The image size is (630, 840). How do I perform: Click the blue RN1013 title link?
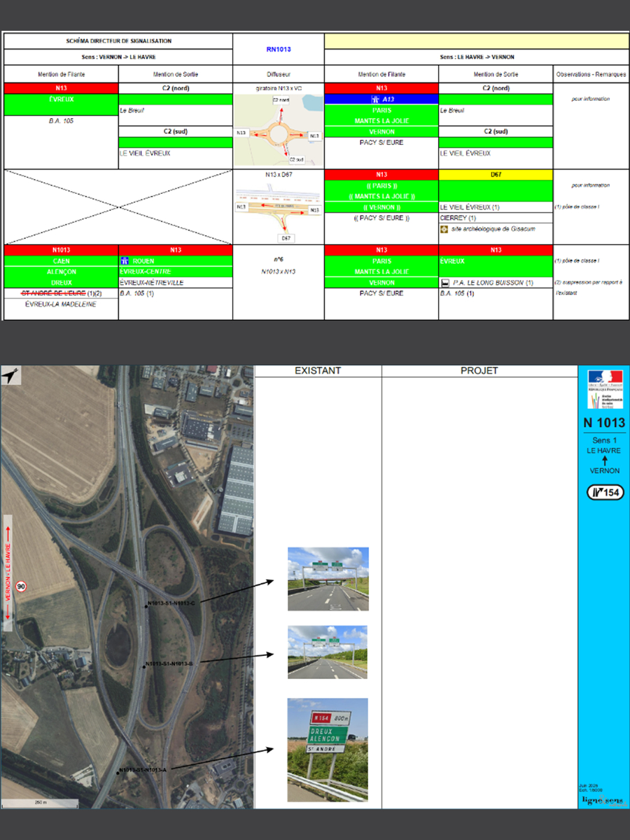pyautogui.click(x=278, y=49)
